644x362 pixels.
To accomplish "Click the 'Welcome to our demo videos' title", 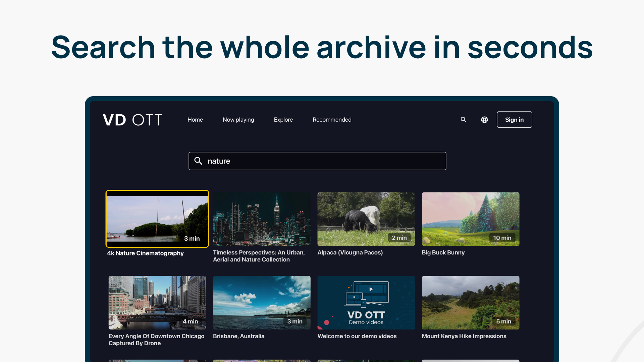I will click(357, 336).
